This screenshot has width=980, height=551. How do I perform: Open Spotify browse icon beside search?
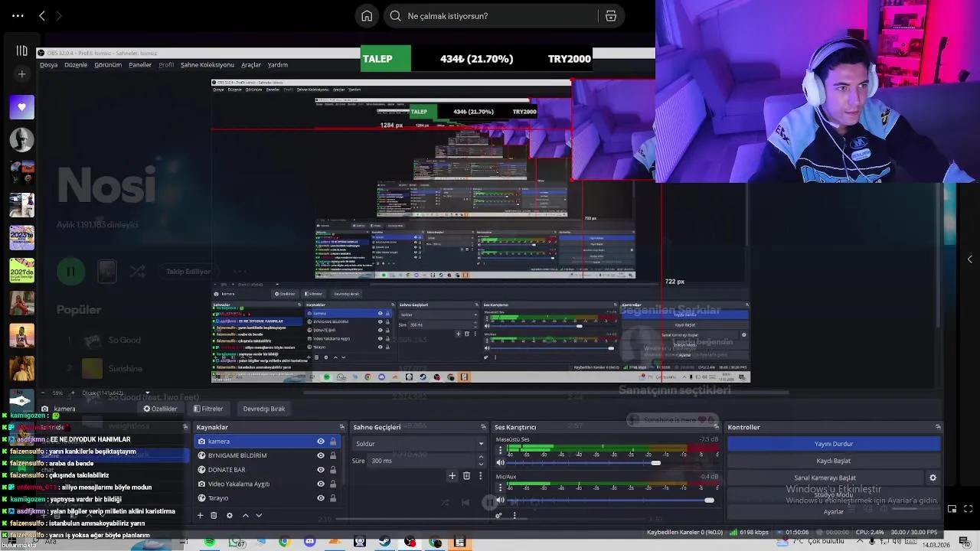[x=611, y=16]
